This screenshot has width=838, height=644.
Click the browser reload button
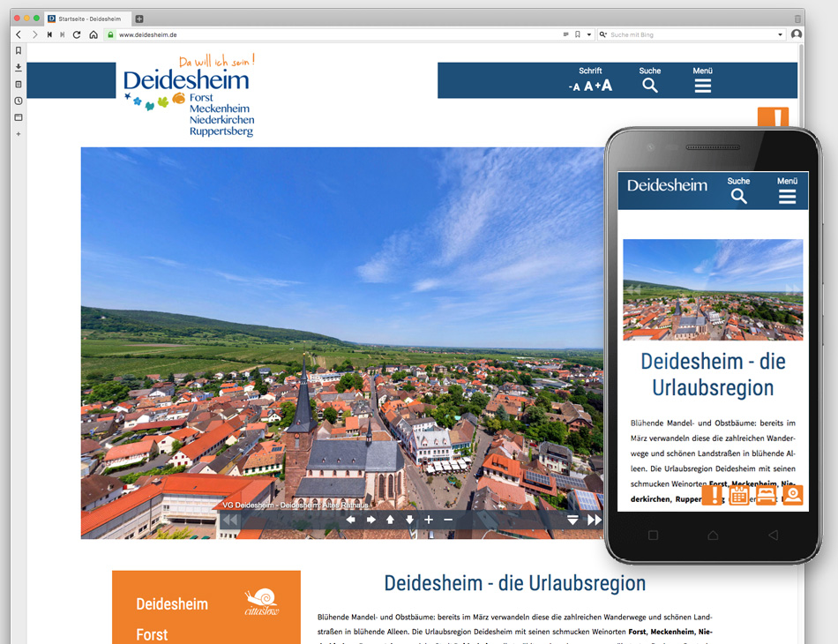77,34
